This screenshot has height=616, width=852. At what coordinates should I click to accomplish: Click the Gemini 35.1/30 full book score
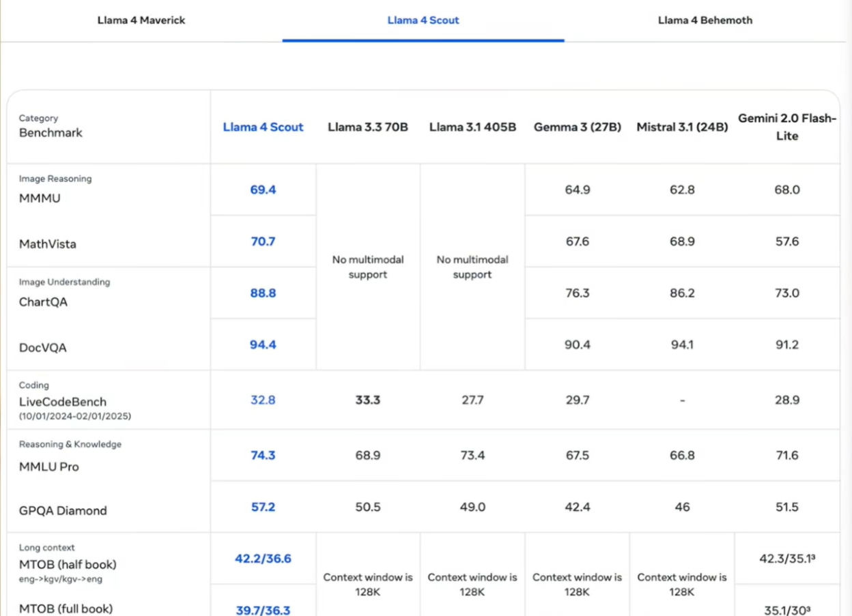[x=787, y=610]
